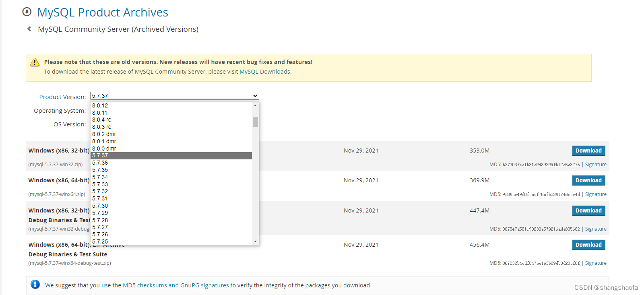The image size is (644, 295).
Task: Pick 8.0.0 dmr from version options
Action: click(x=171, y=149)
